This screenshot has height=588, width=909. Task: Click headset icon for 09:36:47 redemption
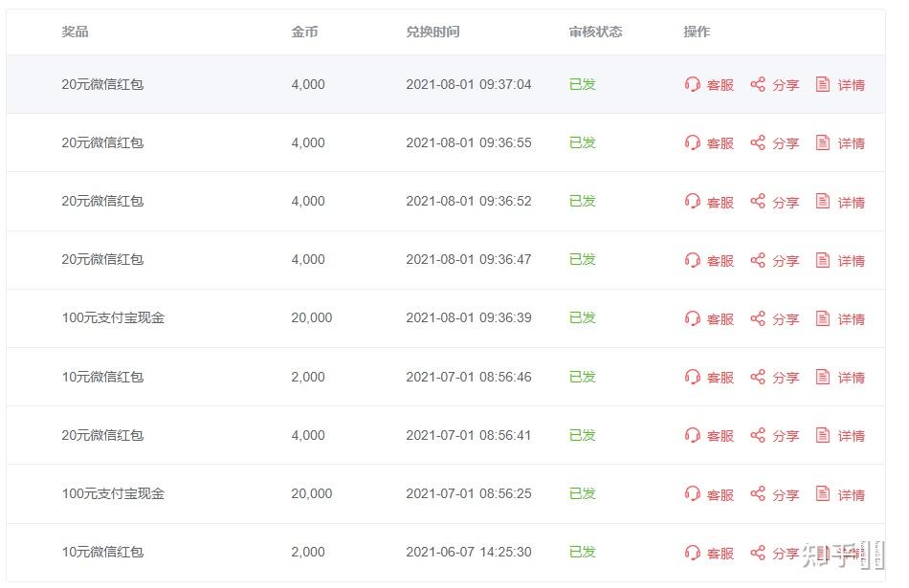click(693, 259)
